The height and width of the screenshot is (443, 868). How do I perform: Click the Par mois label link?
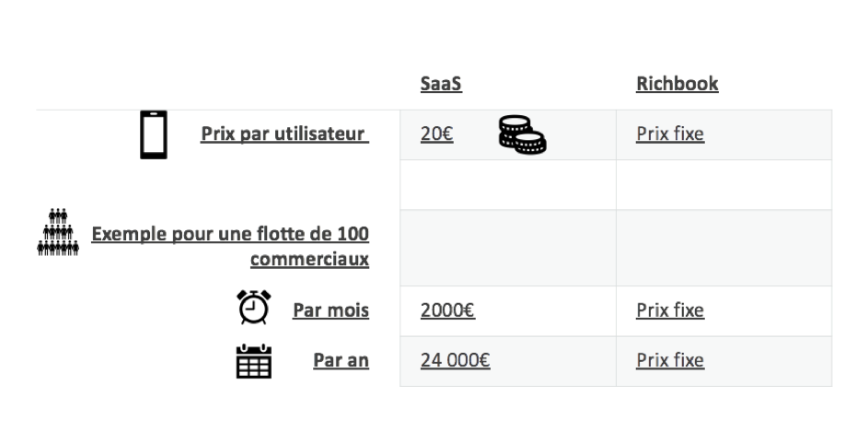pyautogui.click(x=331, y=310)
